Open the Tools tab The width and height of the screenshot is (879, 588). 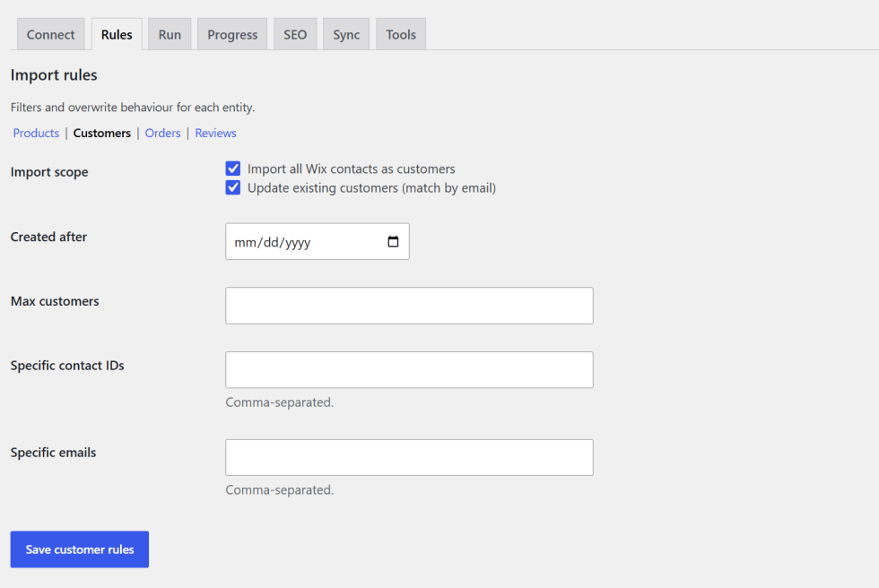(x=401, y=34)
